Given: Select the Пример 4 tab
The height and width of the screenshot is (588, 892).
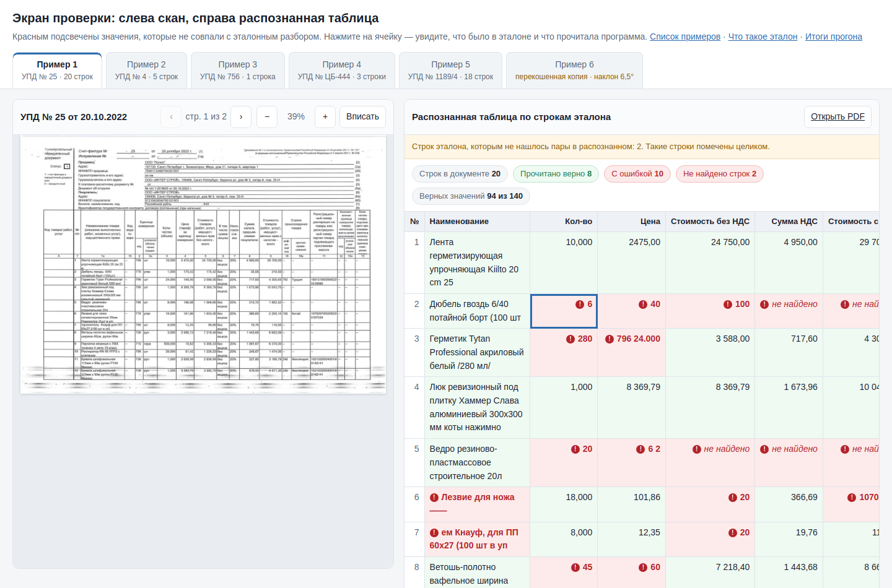Looking at the screenshot, I should coord(342,71).
